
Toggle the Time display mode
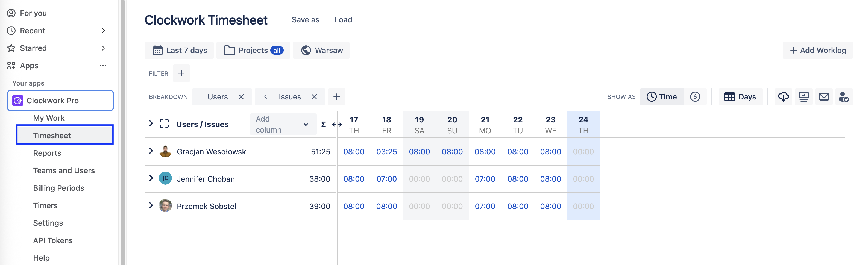661,97
